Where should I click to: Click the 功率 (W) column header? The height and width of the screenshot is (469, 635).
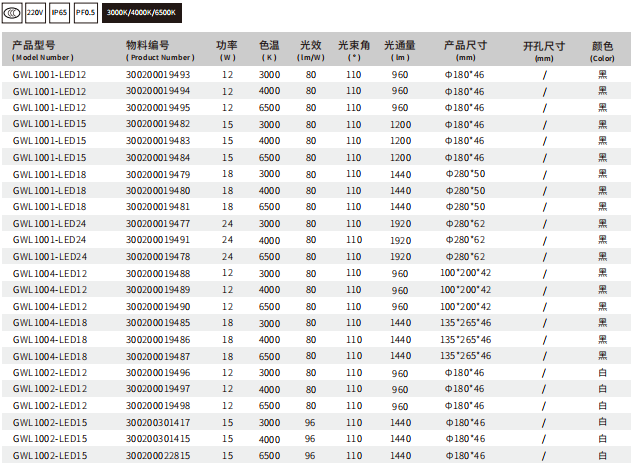[227, 50]
